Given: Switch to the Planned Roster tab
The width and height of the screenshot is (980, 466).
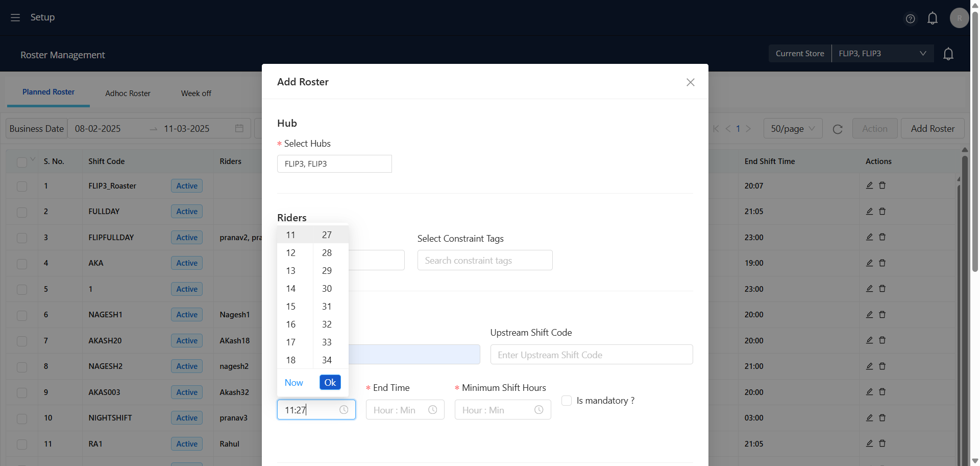Looking at the screenshot, I should point(48,92).
